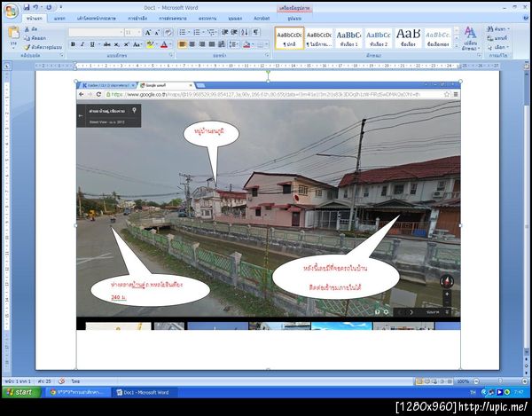The width and height of the screenshot is (532, 416).
Task: Open Word Help question mark icon
Action: (x=526, y=18)
